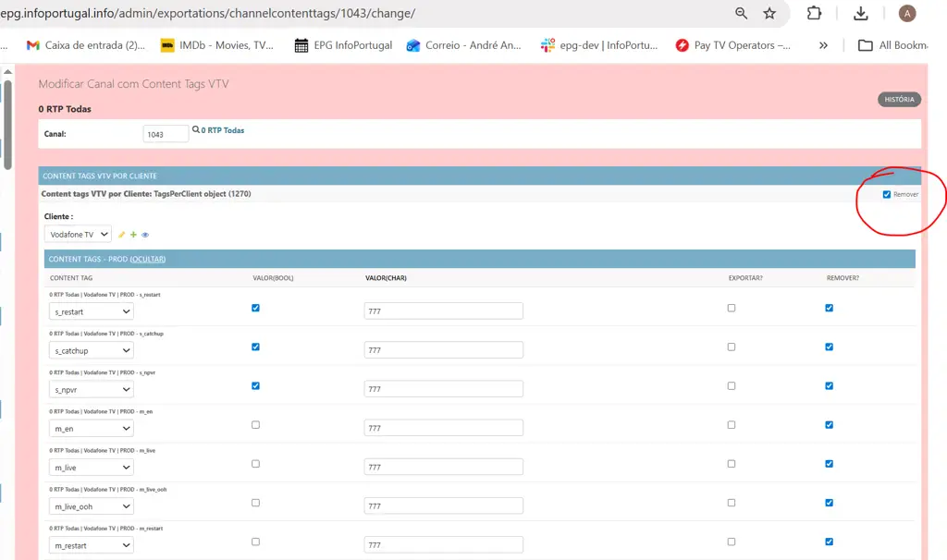Click the magnifier lookup icon beside Canal
Viewport: 947px width, 560px height.
pos(195,130)
